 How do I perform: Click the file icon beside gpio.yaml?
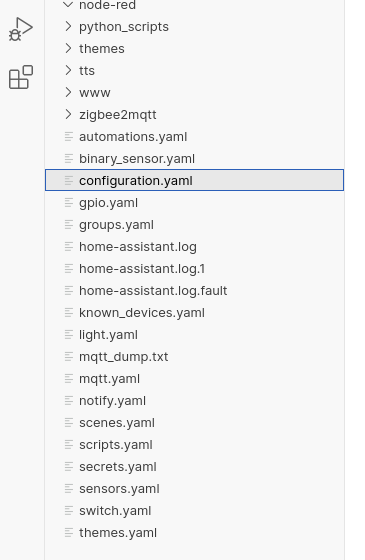tap(69, 202)
